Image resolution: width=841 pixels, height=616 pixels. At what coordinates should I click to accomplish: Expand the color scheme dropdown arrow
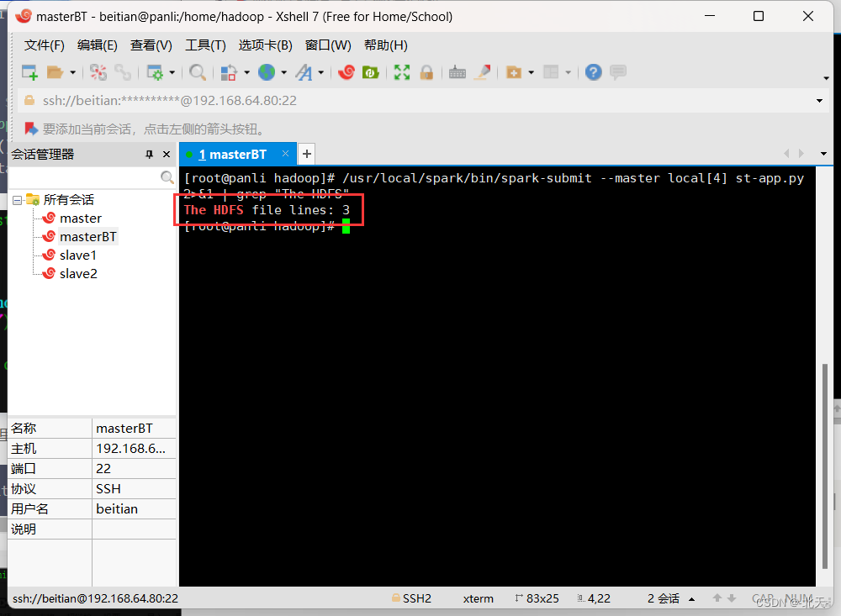tap(246, 72)
